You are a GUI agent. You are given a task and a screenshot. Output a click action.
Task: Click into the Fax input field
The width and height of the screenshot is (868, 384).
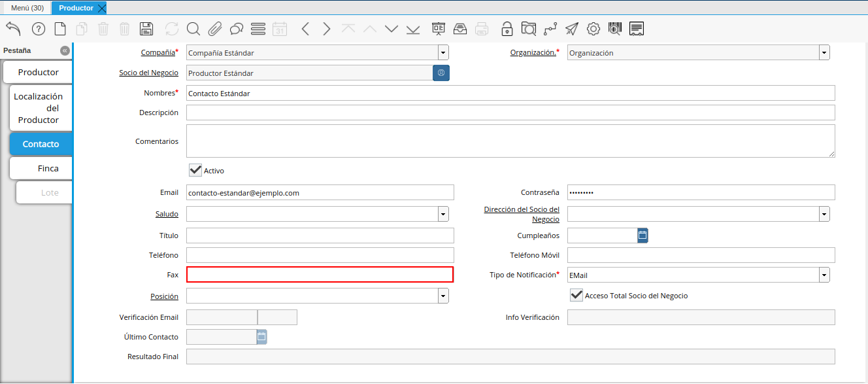pos(320,275)
